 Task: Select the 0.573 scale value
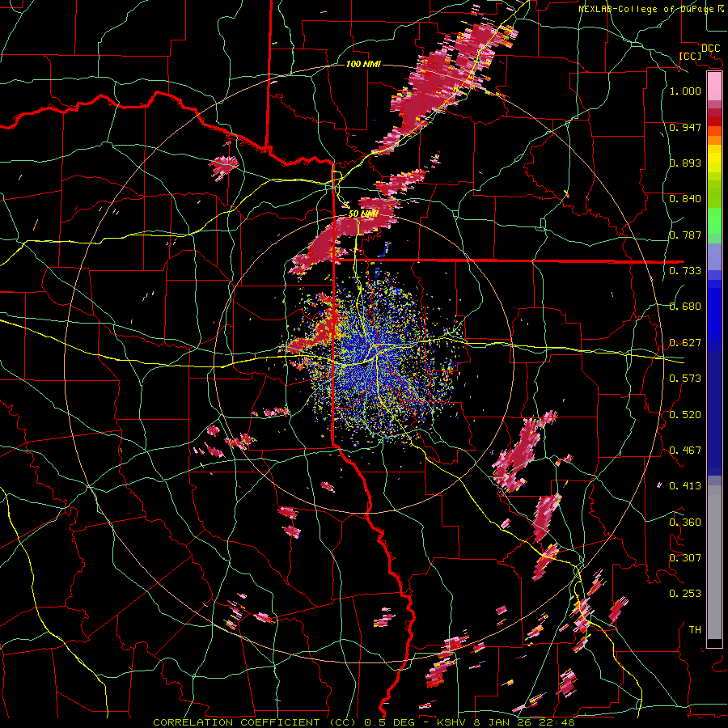click(x=685, y=379)
